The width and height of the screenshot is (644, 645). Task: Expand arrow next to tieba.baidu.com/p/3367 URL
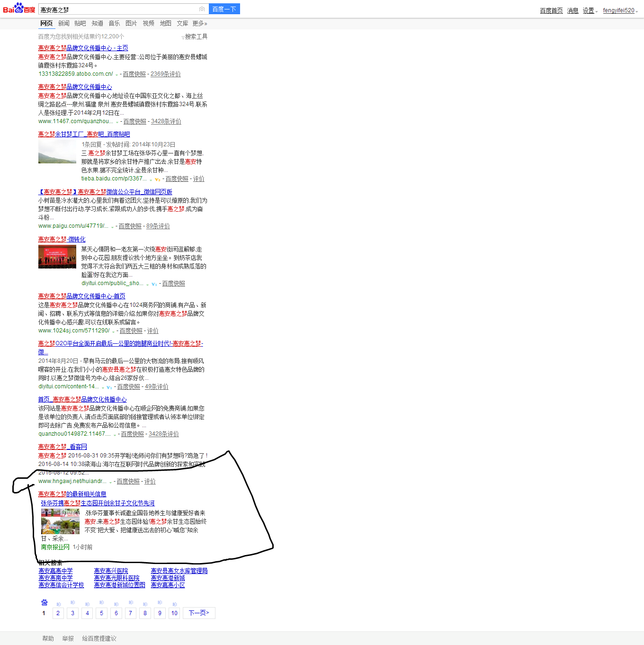pyautogui.click(x=151, y=179)
